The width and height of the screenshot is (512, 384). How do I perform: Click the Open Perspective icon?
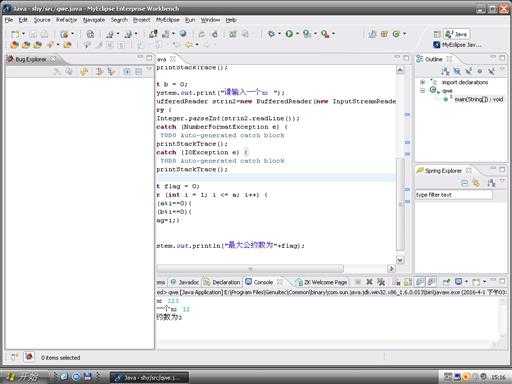click(x=437, y=34)
